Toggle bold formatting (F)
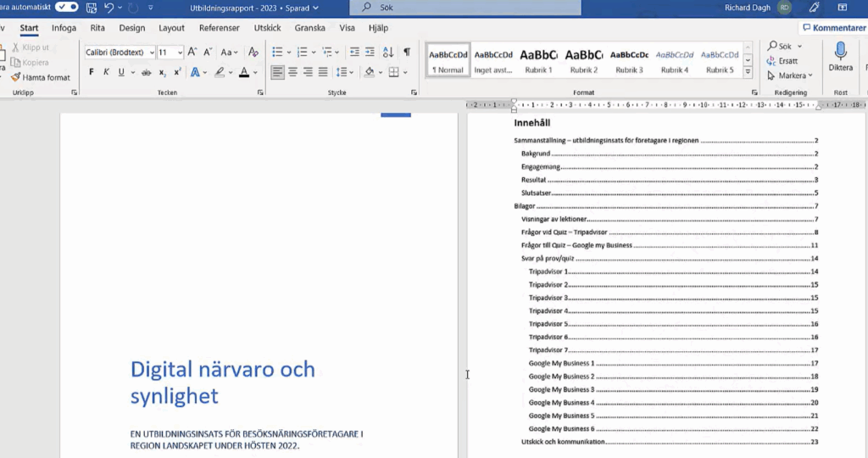 pyautogui.click(x=92, y=72)
